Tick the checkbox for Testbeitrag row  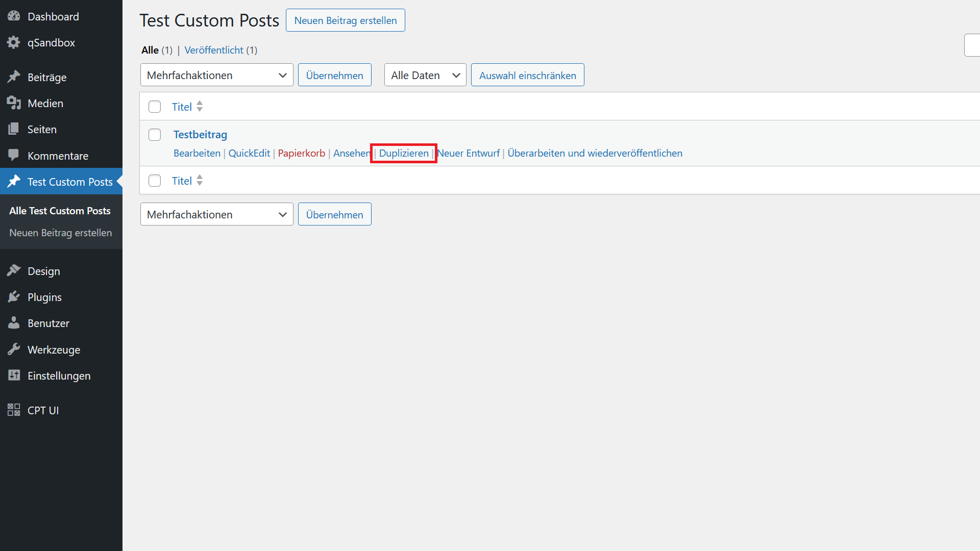[x=155, y=135]
